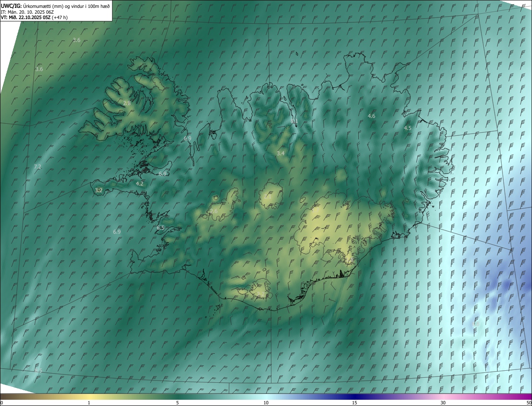Click the 4.5 value in northeast Iceland

coord(408,128)
